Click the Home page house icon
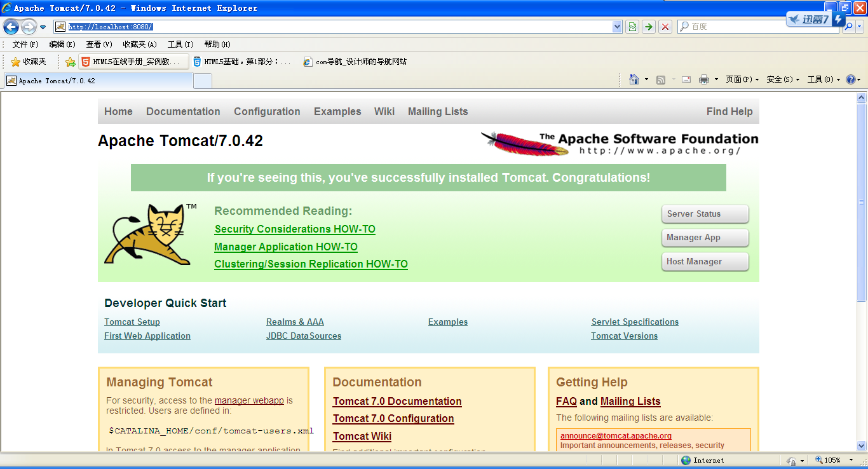This screenshot has height=469, width=868. [x=634, y=79]
